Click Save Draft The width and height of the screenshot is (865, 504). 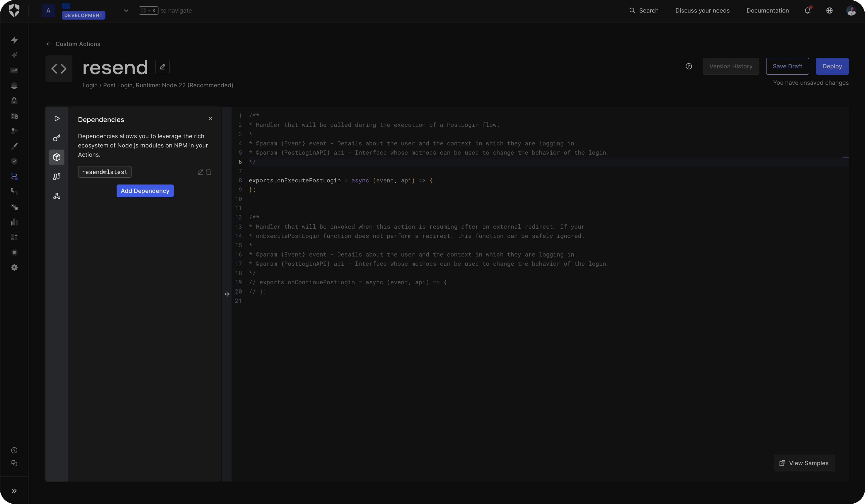787,66
